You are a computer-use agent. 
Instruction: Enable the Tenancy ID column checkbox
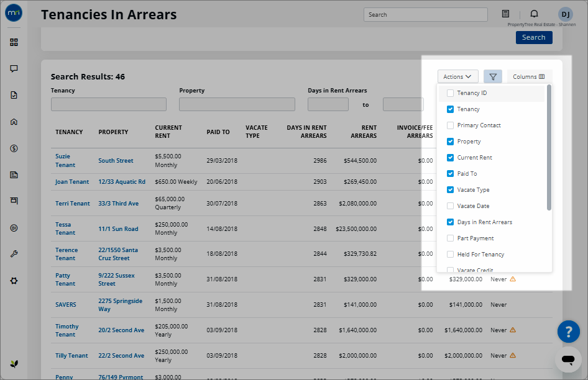[x=451, y=93]
